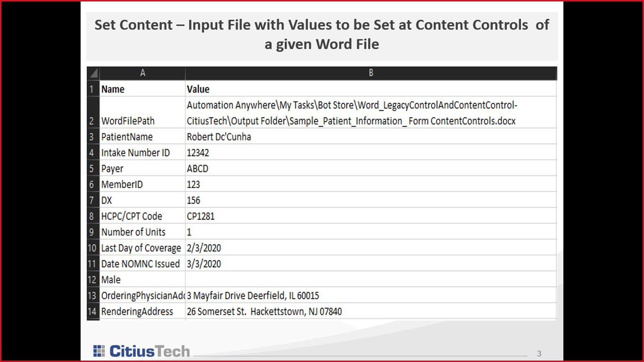
Task: Click the Last Day of Coverage cell
Action: pos(142,248)
